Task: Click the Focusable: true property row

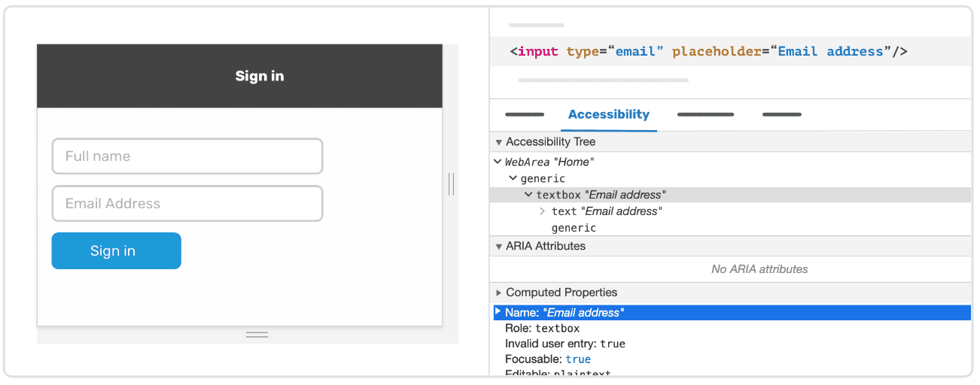Action: 547,359
